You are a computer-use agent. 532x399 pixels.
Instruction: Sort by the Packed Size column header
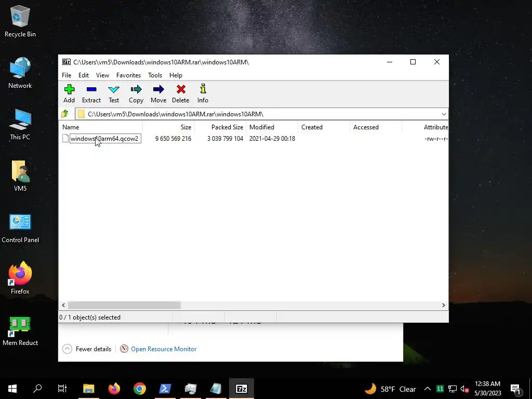220,127
